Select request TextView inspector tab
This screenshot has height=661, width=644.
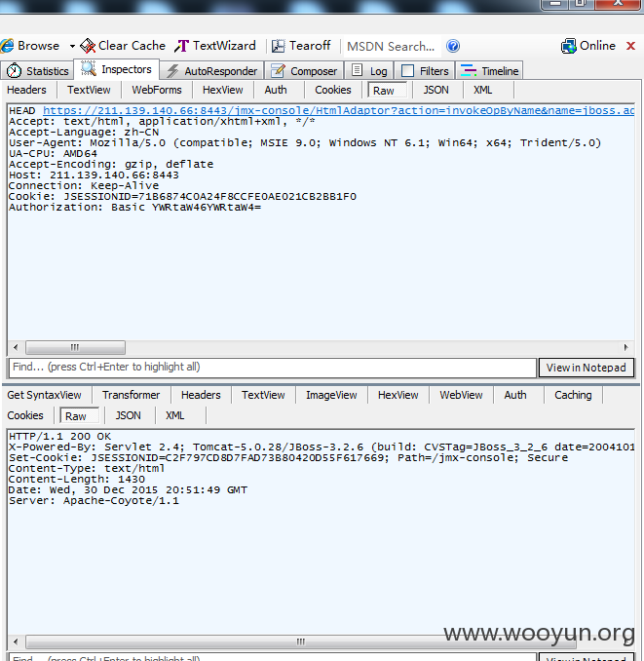click(x=89, y=90)
